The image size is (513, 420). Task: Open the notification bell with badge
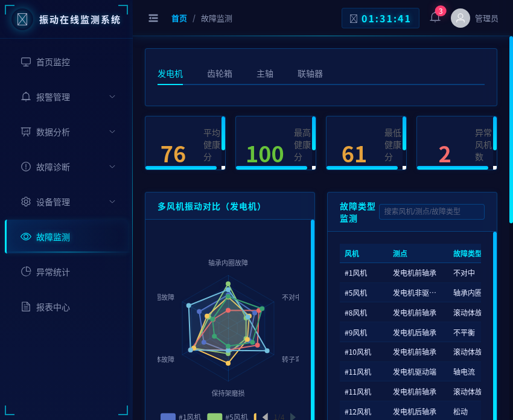(x=435, y=17)
